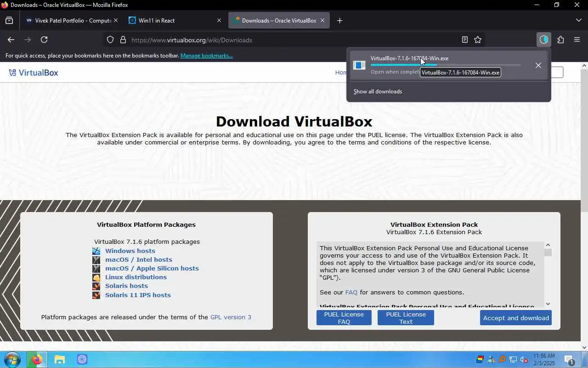Image resolution: width=588 pixels, height=368 pixels.
Task: Click the page scrollbar down arrow
Action: pos(584,347)
